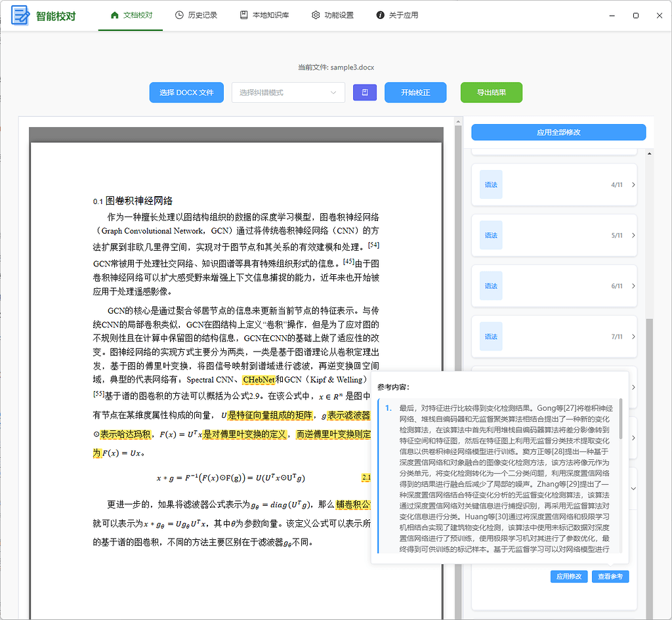Expand the 7/11 语法 suggestion card
This screenshot has width=672, height=620.
pyautogui.click(x=554, y=337)
